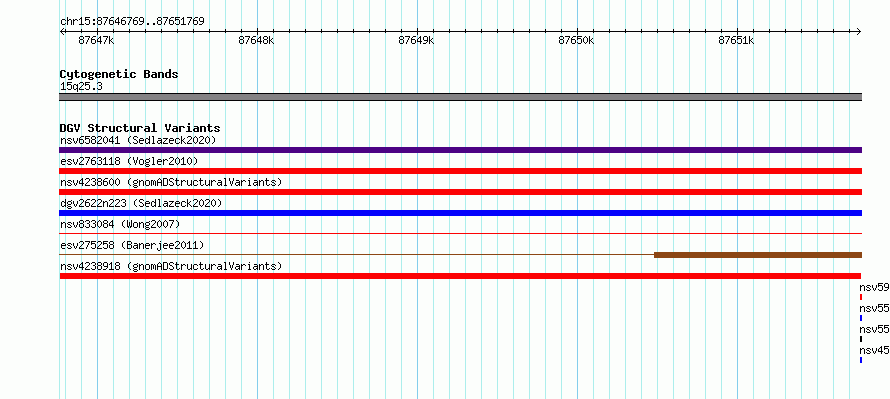Click the 15q25.3 band label
This screenshot has width=890, height=399.
click(81, 87)
